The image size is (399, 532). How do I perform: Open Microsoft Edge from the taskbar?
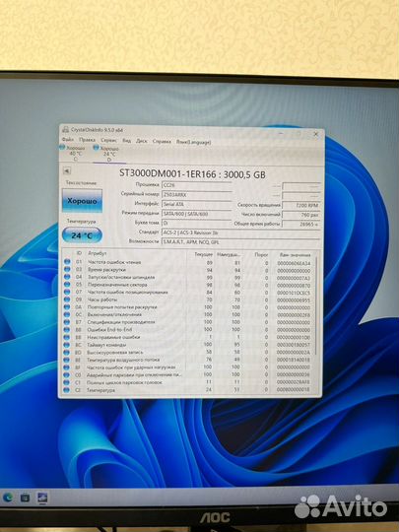[x=8, y=498]
